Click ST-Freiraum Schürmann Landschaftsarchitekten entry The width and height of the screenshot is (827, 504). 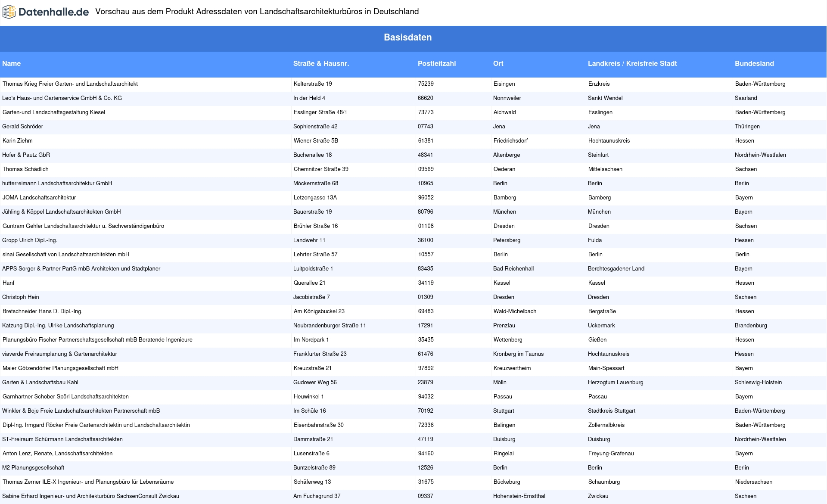coord(62,439)
